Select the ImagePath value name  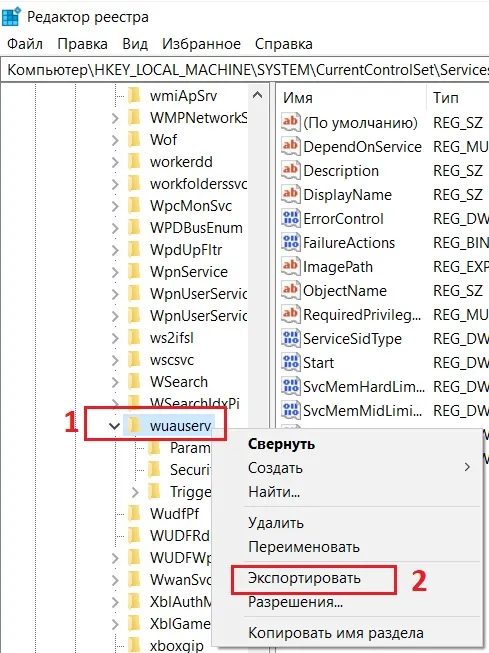338,267
